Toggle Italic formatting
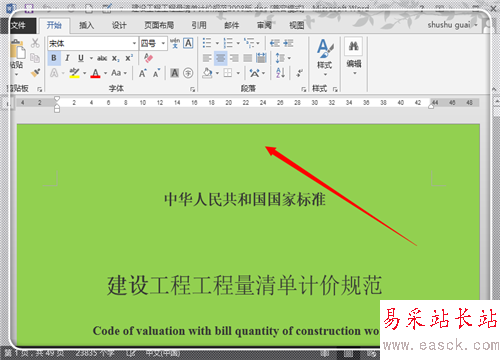This screenshot has height=360, width=500. [67, 58]
